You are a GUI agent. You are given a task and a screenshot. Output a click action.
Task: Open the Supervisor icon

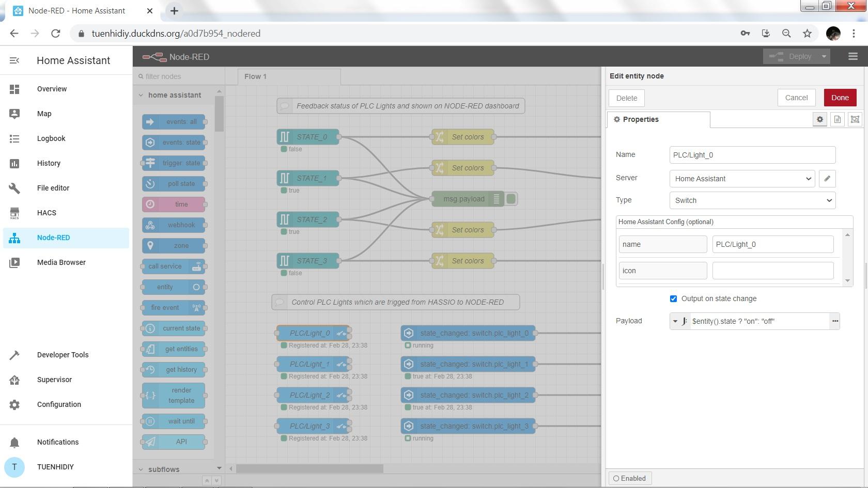coord(14,380)
